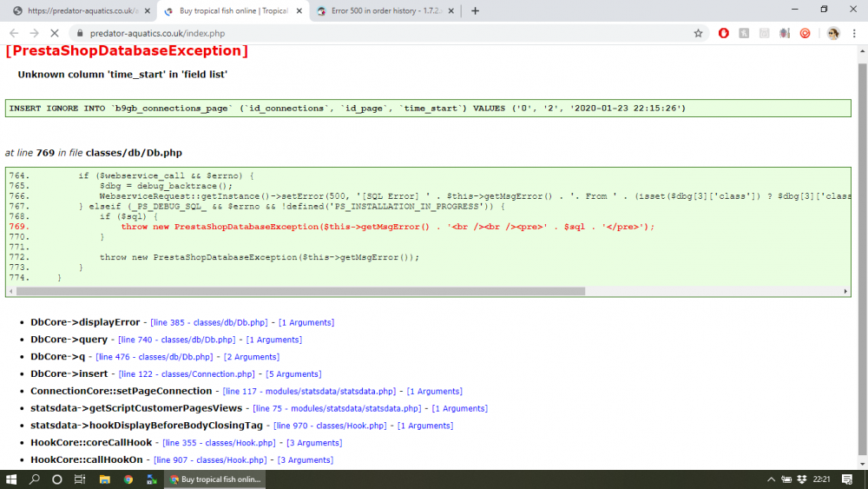Open the Chrome three-dot menu

pos(854,33)
